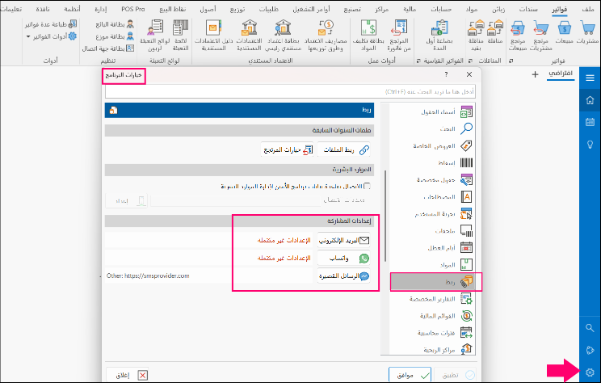
Task: Select القوائم المالية option
Action: pyautogui.click(x=432, y=316)
